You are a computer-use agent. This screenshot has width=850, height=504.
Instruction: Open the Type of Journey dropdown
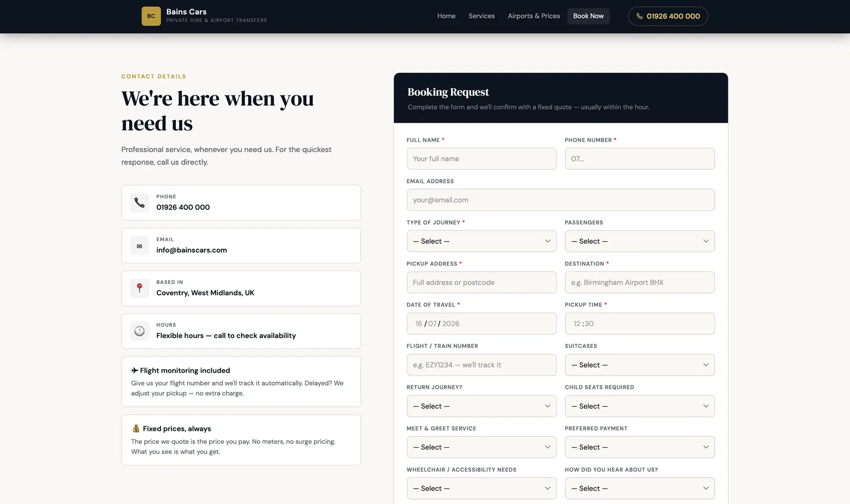pyautogui.click(x=481, y=241)
